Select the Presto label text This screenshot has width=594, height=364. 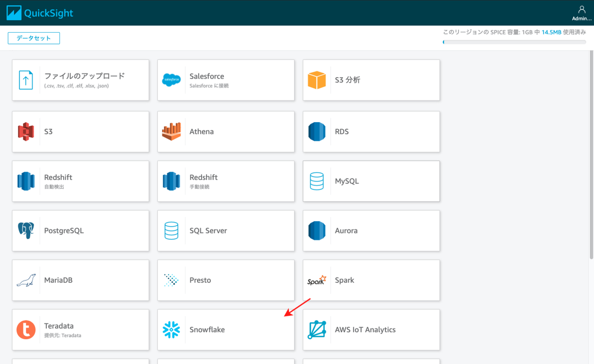pyautogui.click(x=200, y=280)
